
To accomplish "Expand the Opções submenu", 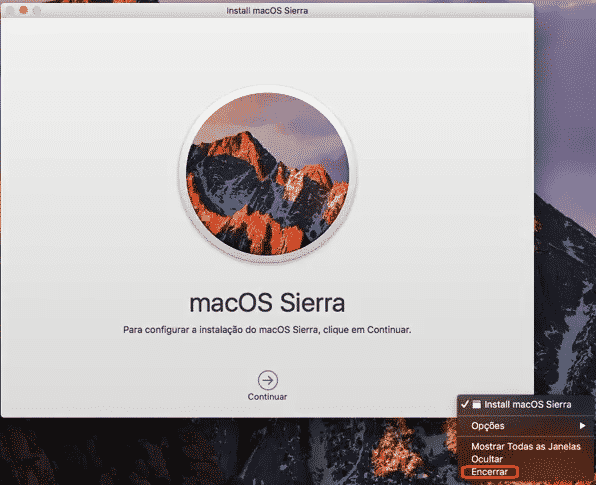I will click(x=526, y=426).
